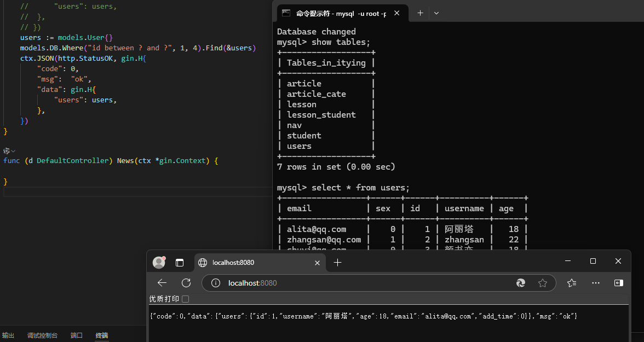Click 'article_cate' in the tables list
The image size is (644, 342).
(317, 94)
